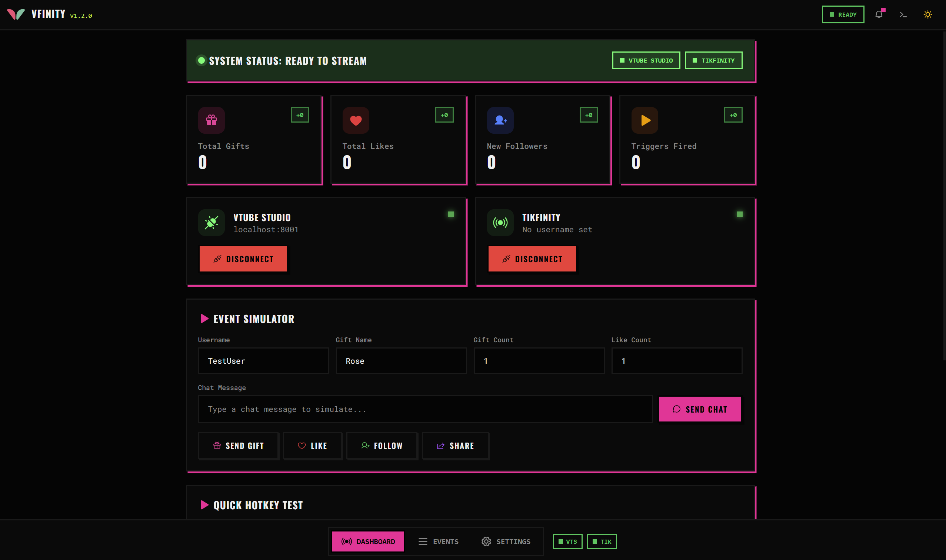
Task: Click the Total Likes heart icon
Action: point(356,120)
